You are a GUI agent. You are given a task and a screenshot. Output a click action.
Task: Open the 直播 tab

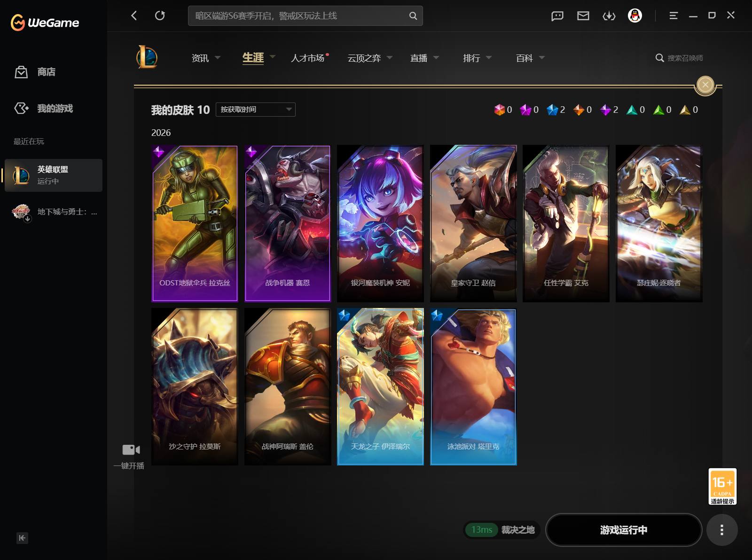point(419,58)
